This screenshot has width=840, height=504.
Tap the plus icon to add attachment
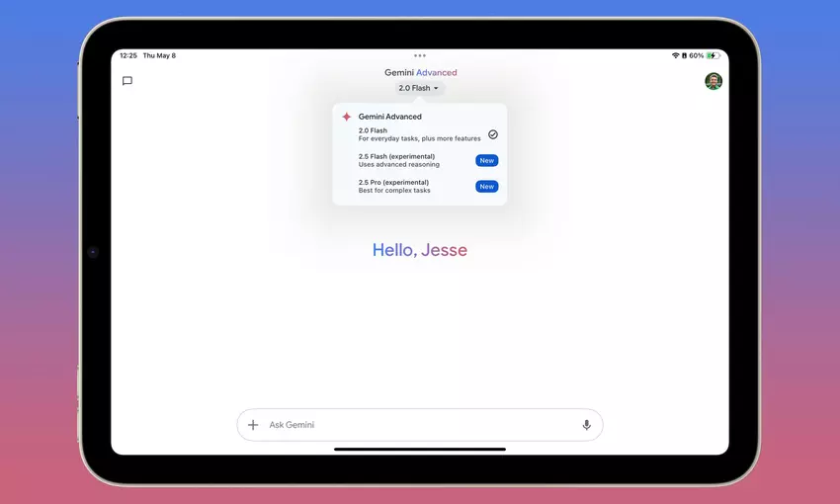click(x=253, y=425)
